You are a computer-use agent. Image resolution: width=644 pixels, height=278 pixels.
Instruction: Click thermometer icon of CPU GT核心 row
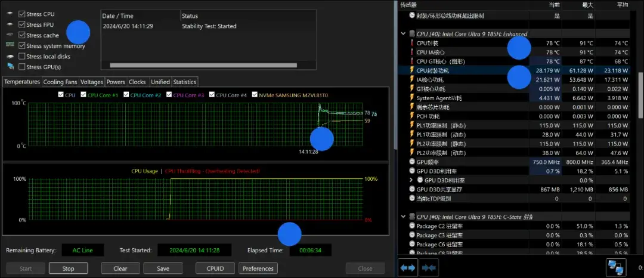[412, 61]
